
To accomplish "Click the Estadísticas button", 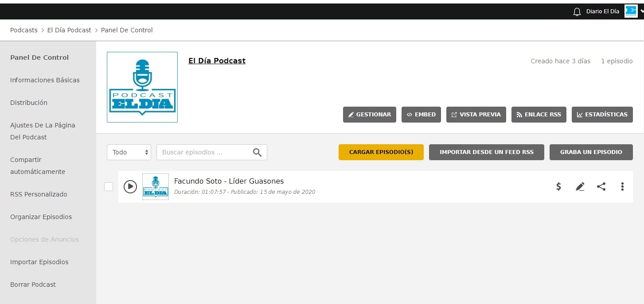I will pyautogui.click(x=602, y=115).
